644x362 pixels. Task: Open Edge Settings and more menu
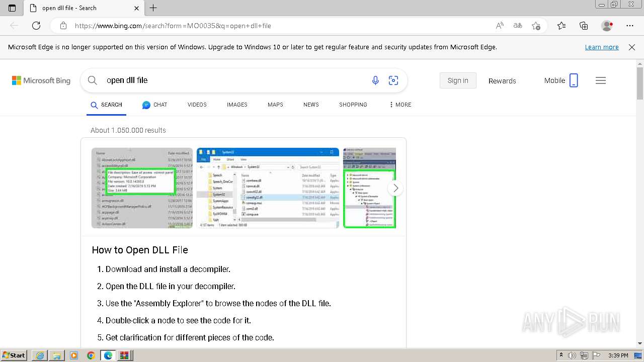630,26
